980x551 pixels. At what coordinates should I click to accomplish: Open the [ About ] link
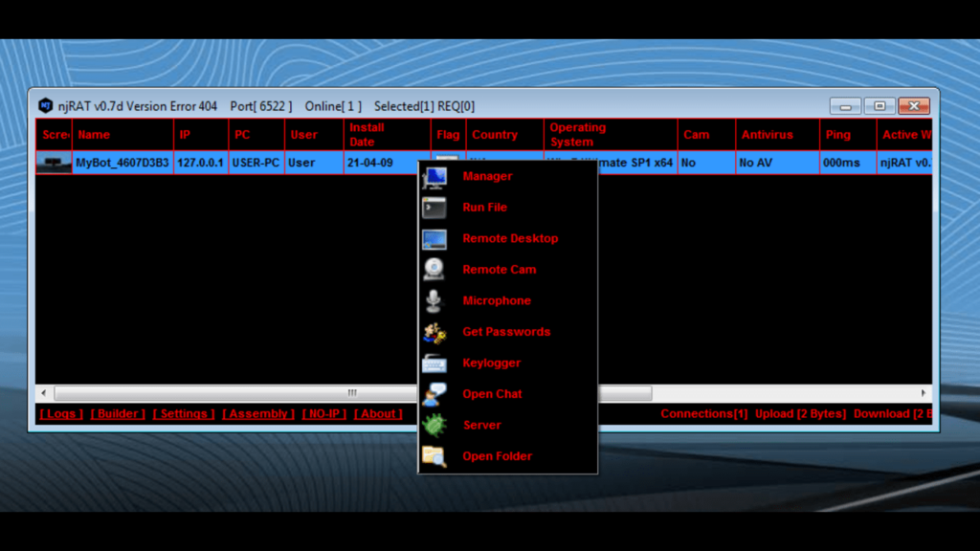(378, 413)
